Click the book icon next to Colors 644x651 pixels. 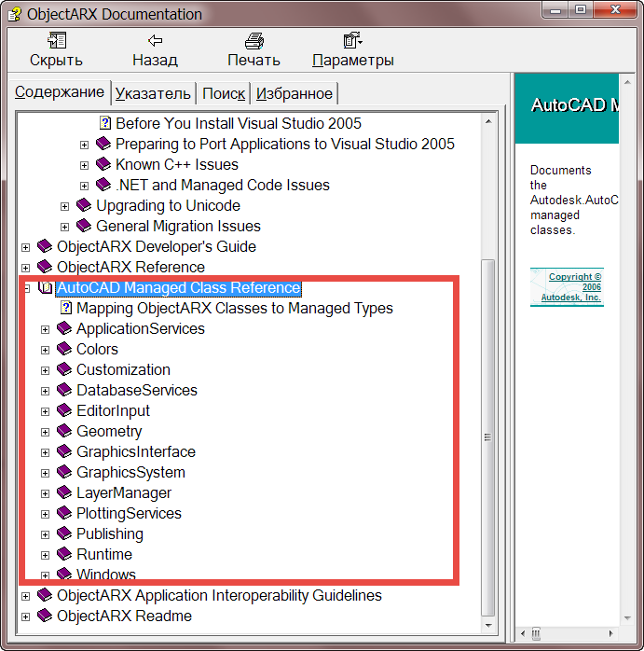[x=64, y=349]
